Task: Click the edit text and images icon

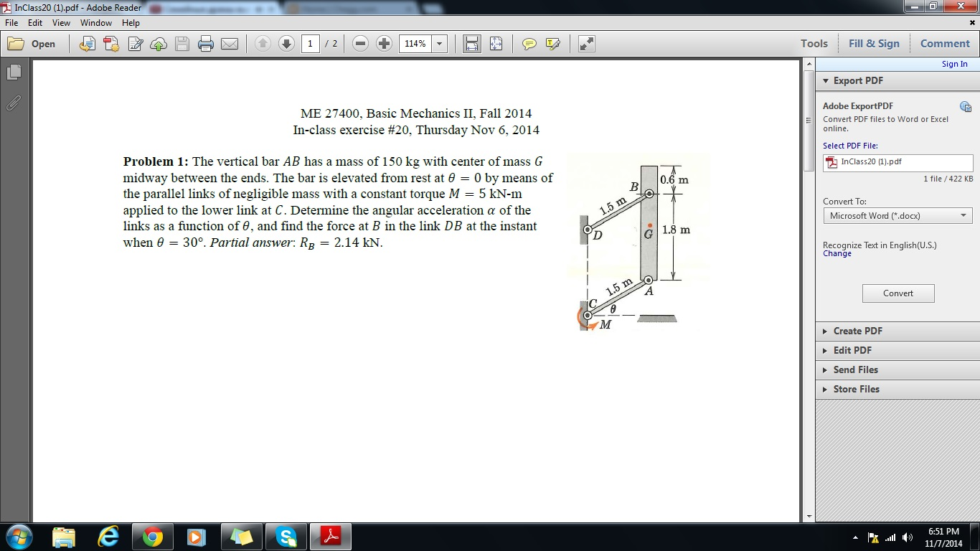Action: pyautogui.click(x=136, y=44)
